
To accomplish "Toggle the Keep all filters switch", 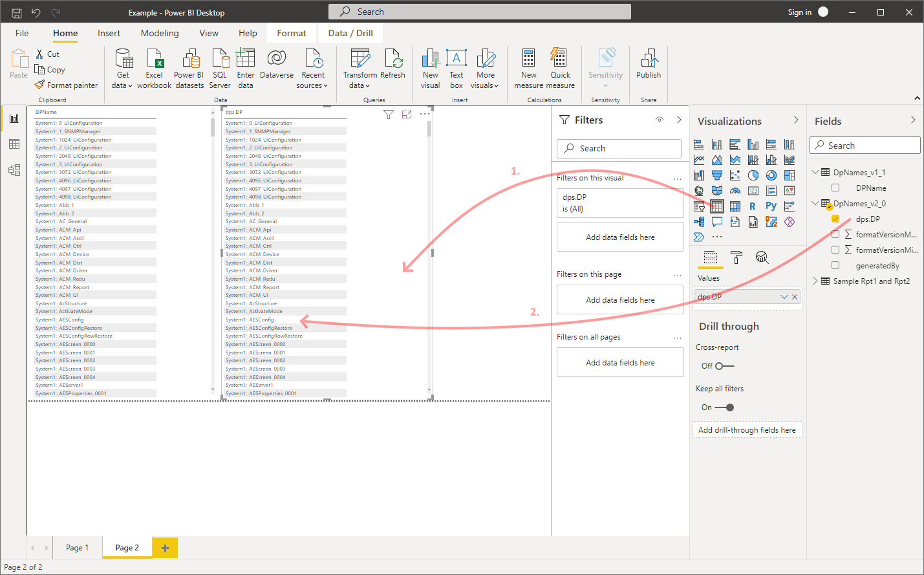I will tap(724, 407).
